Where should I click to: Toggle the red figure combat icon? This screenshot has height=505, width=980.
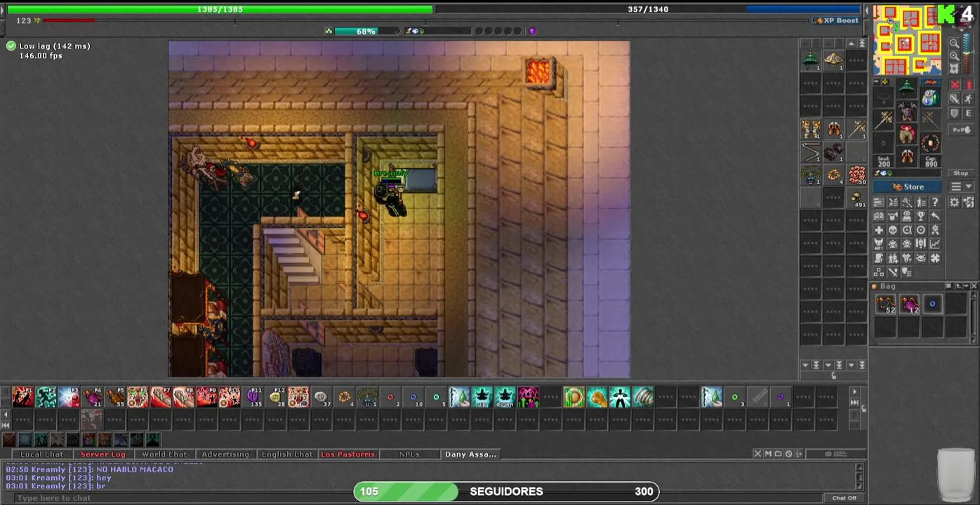coord(969,84)
